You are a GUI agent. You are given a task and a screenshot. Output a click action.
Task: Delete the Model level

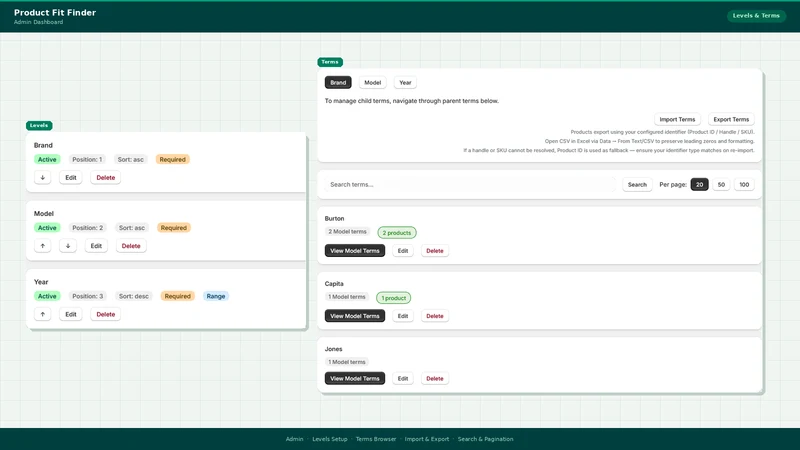click(x=131, y=246)
